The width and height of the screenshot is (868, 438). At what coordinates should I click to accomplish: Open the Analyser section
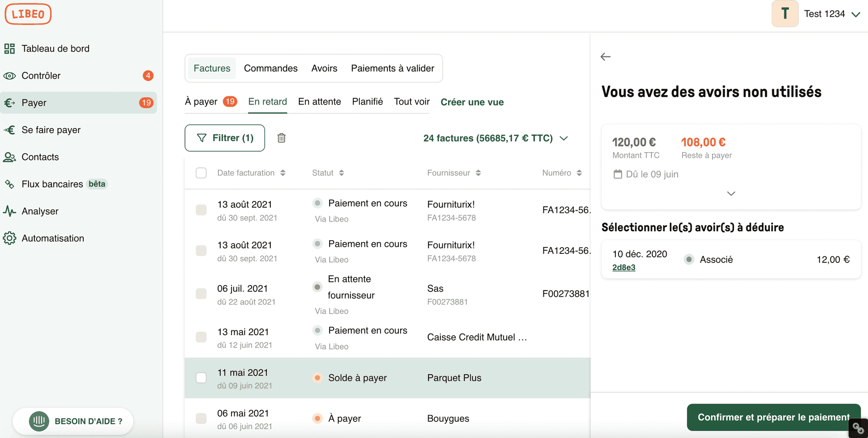pos(40,211)
